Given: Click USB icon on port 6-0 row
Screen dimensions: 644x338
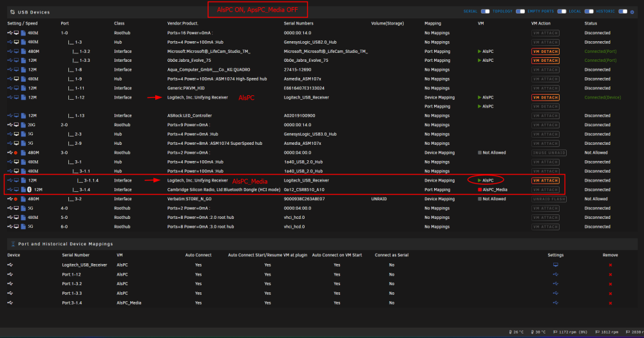Looking at the screenshot, I should pos(10,227).
